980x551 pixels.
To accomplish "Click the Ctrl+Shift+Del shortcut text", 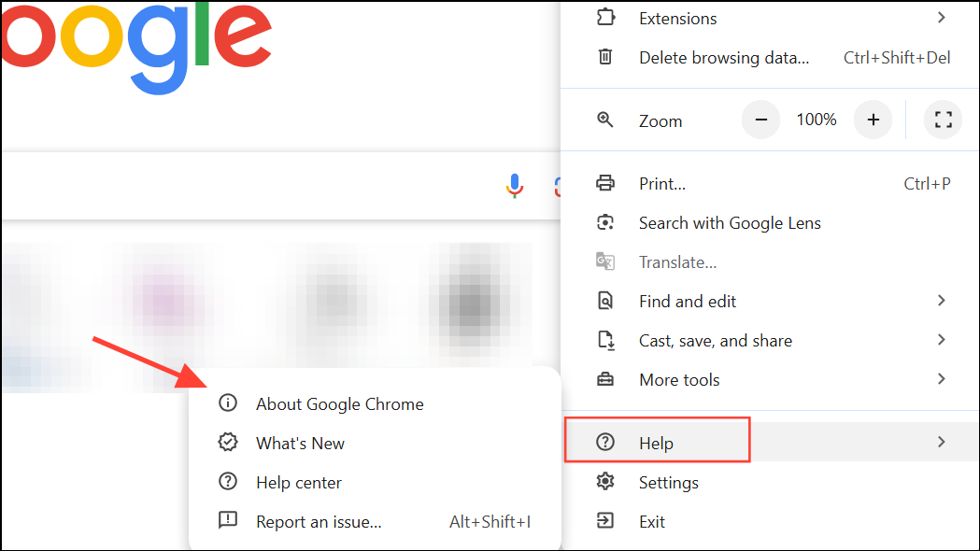I will tap(897, 58).
